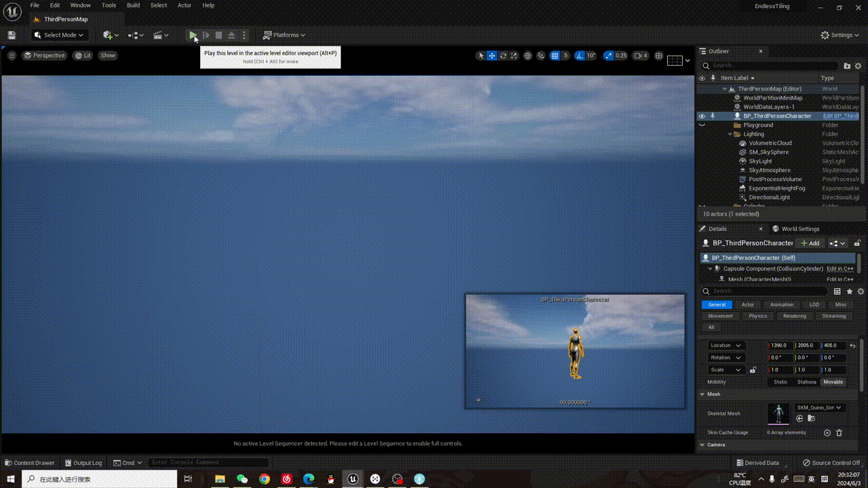Click the Skeletal Mesh thumbnail

tap(778, 414)
